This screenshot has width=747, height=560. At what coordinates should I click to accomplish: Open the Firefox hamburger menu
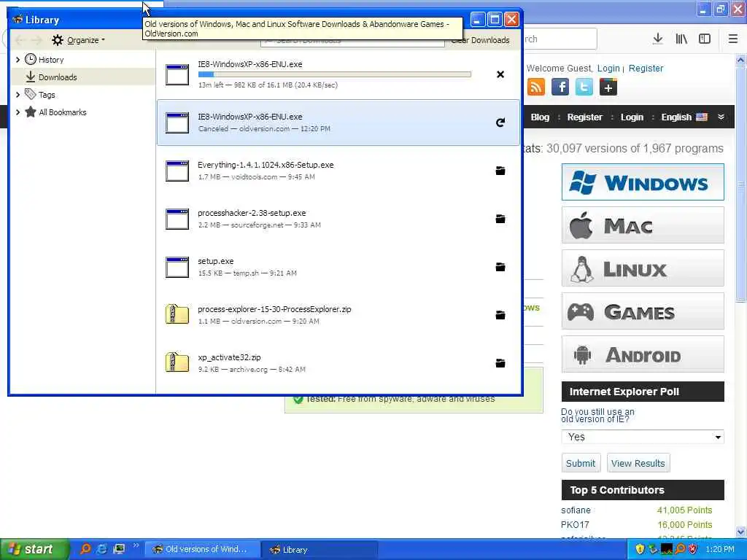click(732, 39)
